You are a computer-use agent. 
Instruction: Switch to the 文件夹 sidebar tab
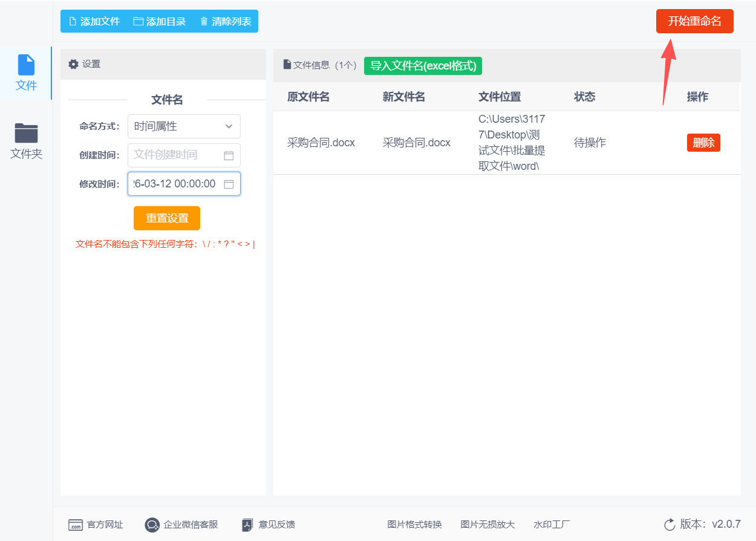[25, 141]
